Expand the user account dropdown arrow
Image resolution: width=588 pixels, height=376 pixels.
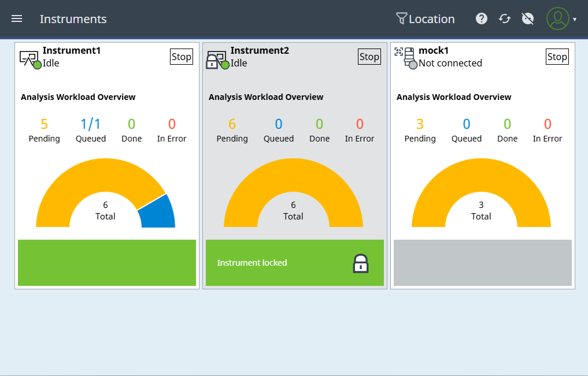tap(574, 20)
